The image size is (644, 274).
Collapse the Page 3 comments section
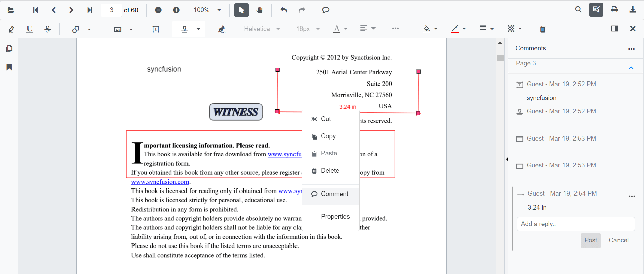tap(631, 68)
